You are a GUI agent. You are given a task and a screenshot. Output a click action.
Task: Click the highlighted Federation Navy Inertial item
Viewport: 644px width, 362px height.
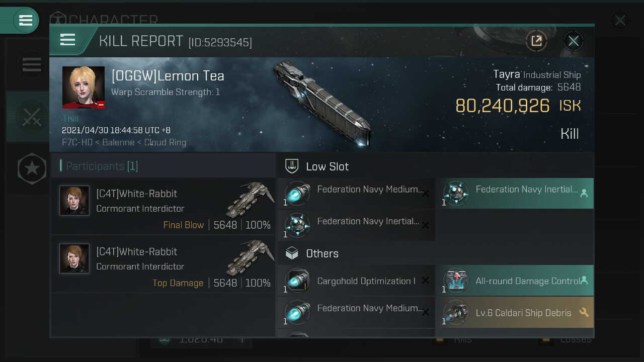(514, 194)
